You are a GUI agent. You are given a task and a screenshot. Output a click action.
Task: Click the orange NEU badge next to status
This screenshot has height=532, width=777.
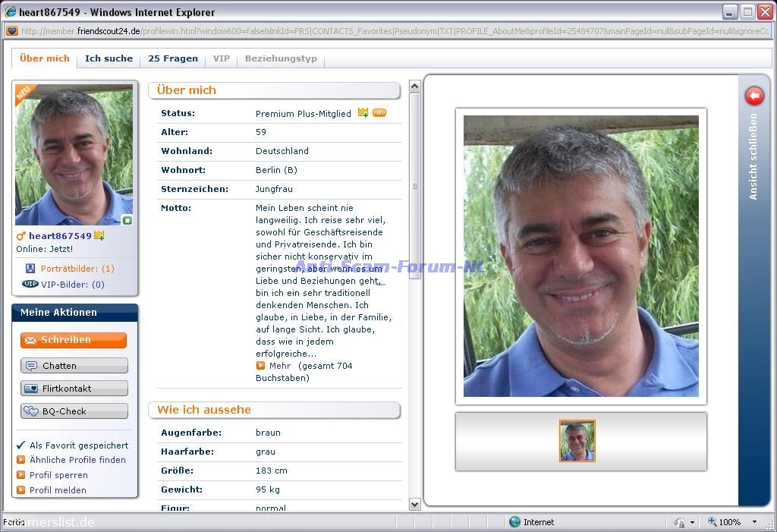point(379,113)
